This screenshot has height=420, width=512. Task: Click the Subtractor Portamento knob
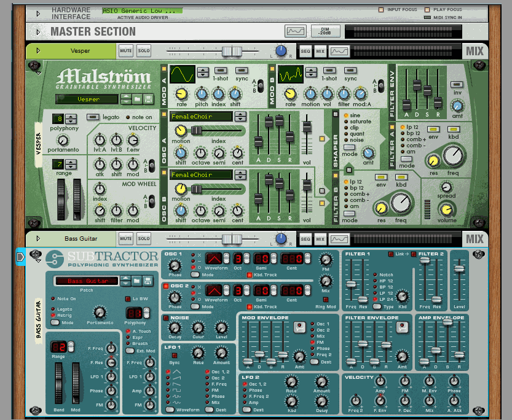point(100,313)
